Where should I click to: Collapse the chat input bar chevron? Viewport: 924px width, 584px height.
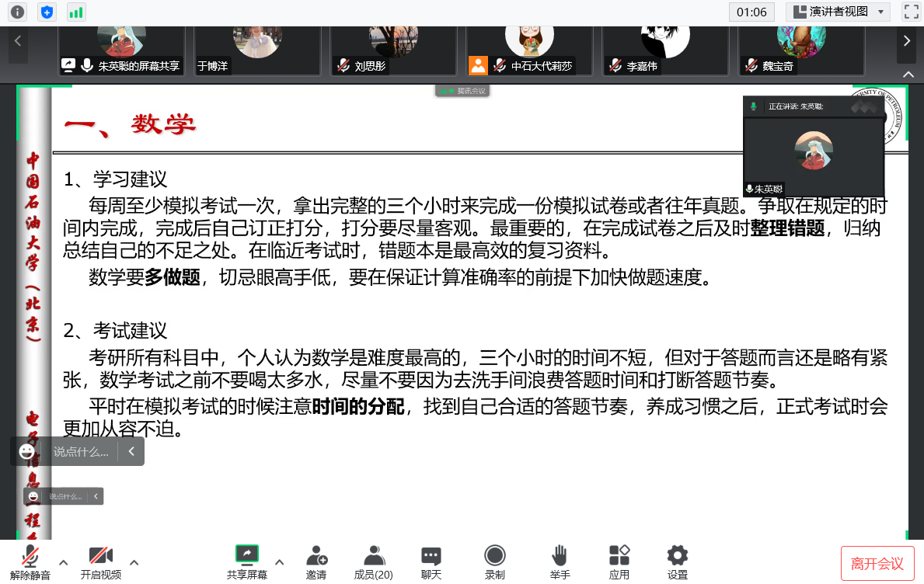click(x=130, y=450)
